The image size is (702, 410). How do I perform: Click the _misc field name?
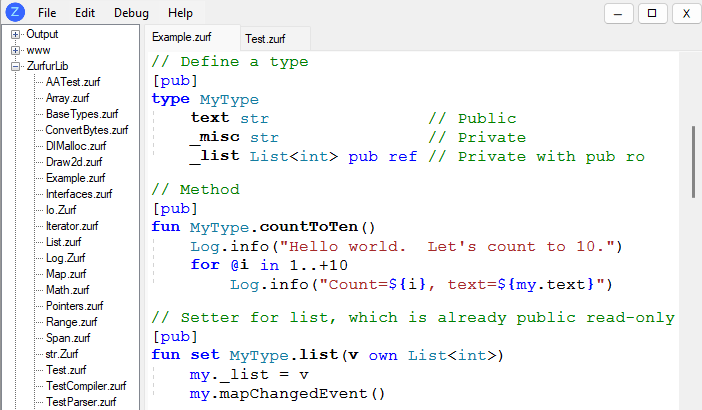[x=214, y=137]
